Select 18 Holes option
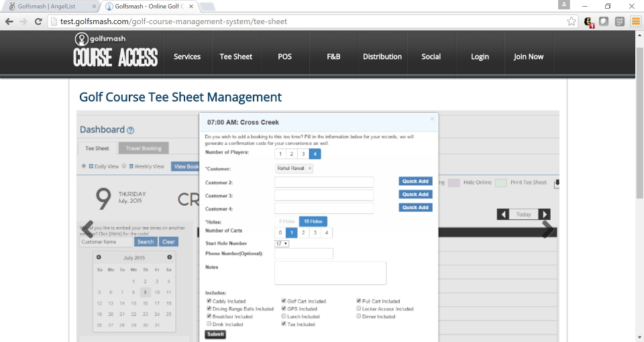The height and width of the screenshot is (342, 644). point(313,221)
